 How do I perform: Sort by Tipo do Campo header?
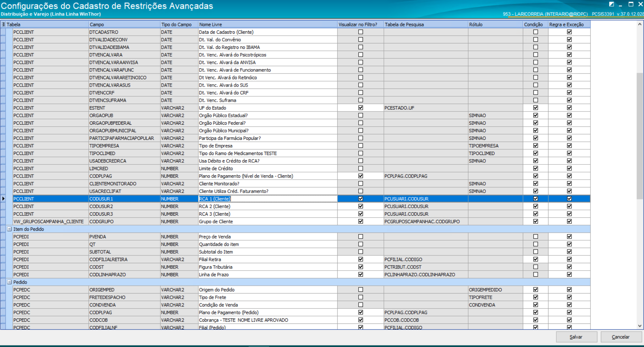pyautogui.click(x=179, y=24)
